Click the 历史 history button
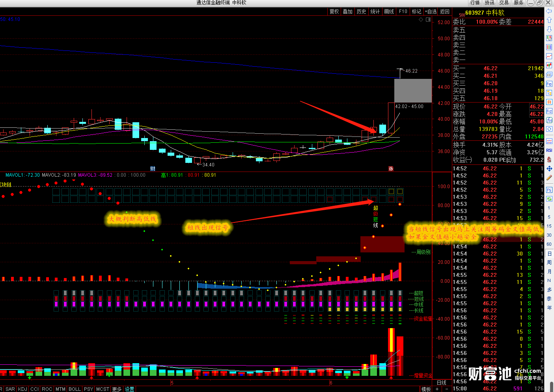This screenshot has height=392, width=554. [361, 12]
